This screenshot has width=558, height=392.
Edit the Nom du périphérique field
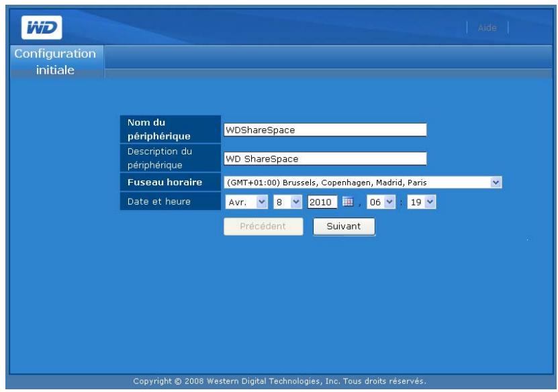(x=325, y=130)
